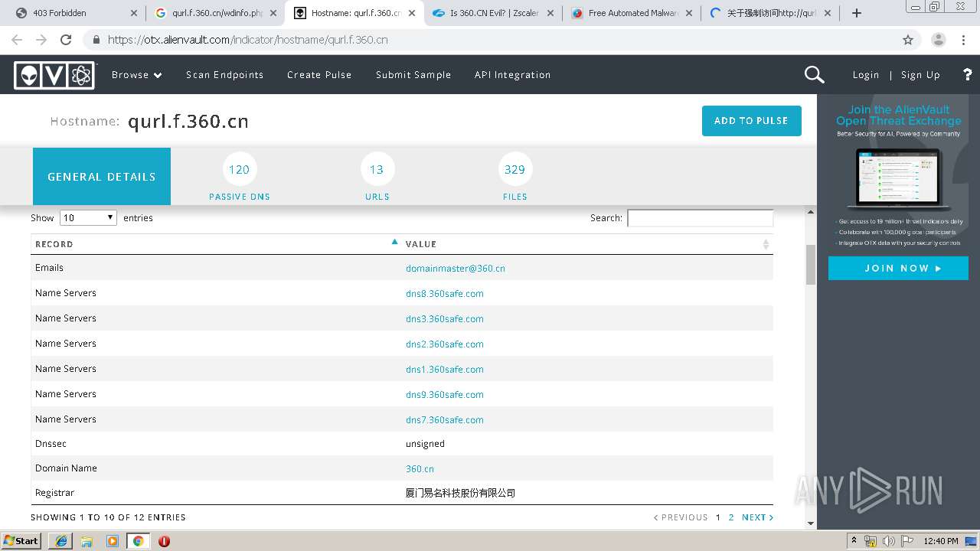Open Submit Sample in the navigation
This screenshot has width=980, height=551.
tap(413, 75)
